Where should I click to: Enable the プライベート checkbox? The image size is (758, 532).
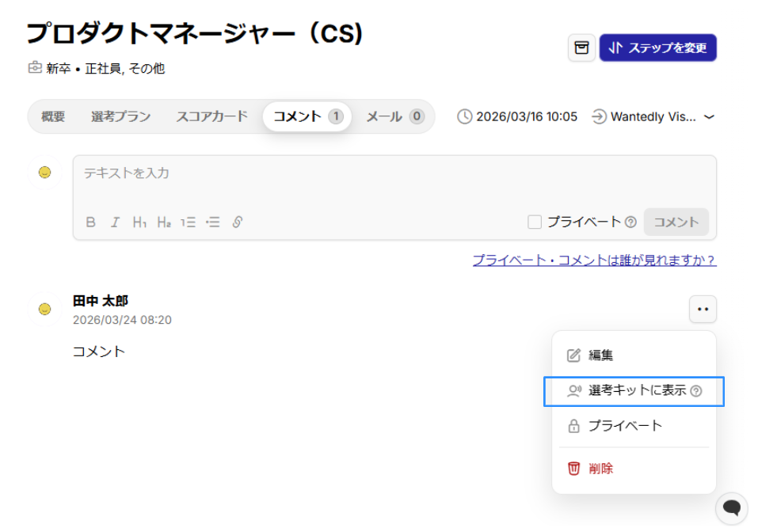tap(535, 222)
